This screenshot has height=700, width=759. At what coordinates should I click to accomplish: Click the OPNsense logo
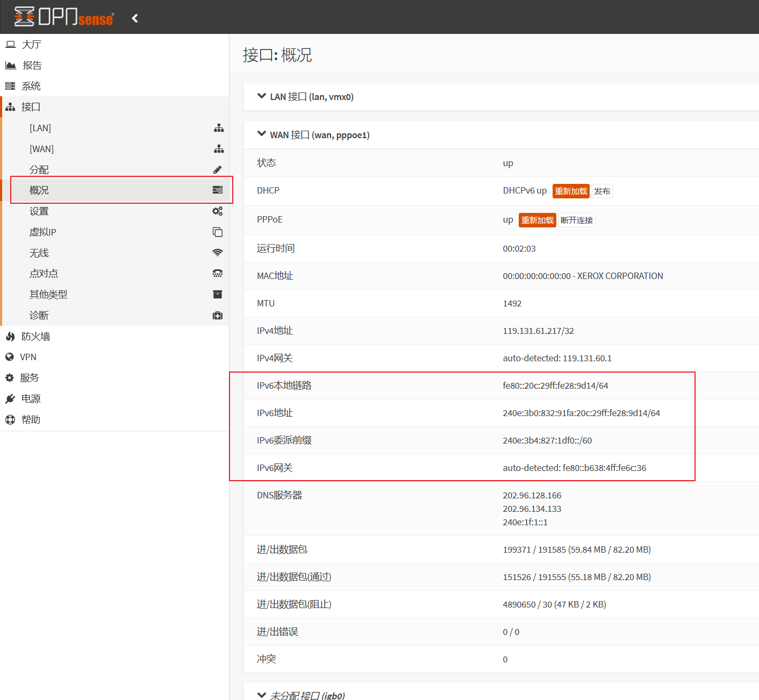pos(64,17)
